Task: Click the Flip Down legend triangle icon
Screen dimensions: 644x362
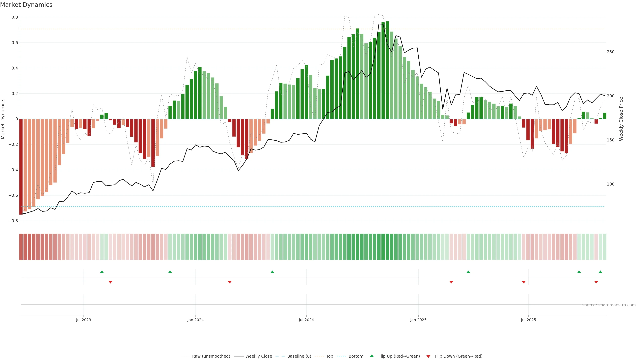Action: coord(428,356)
